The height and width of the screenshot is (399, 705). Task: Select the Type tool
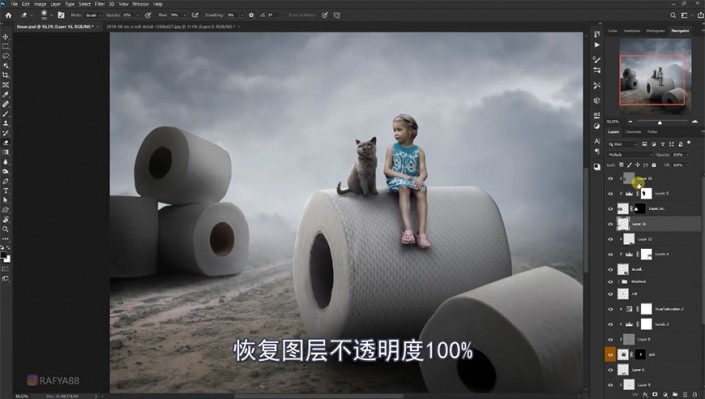(5, 191)
